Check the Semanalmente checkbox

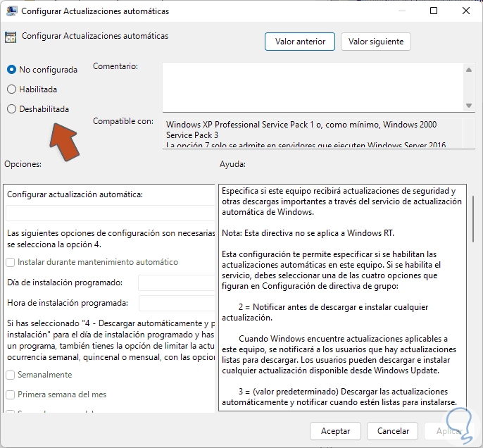10,375
